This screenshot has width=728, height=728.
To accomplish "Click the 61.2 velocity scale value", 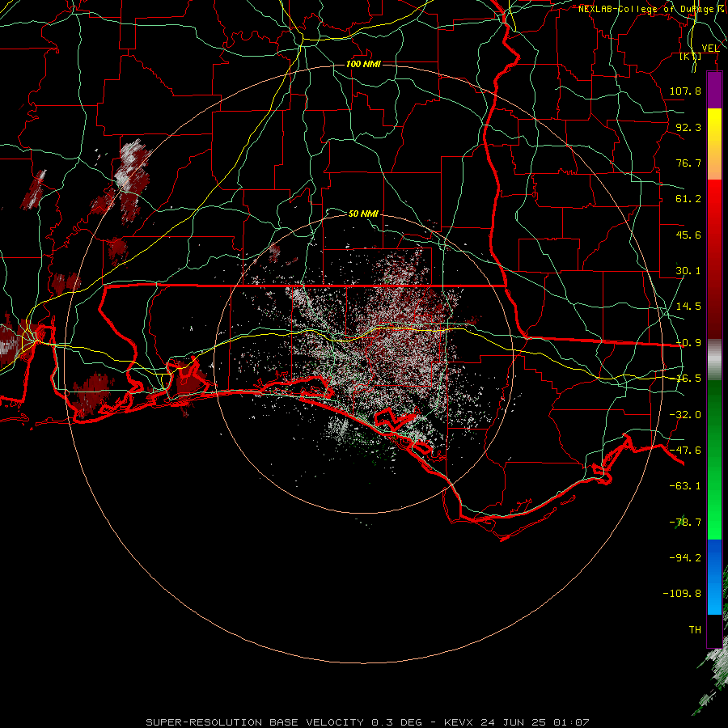I will (688, 199).
